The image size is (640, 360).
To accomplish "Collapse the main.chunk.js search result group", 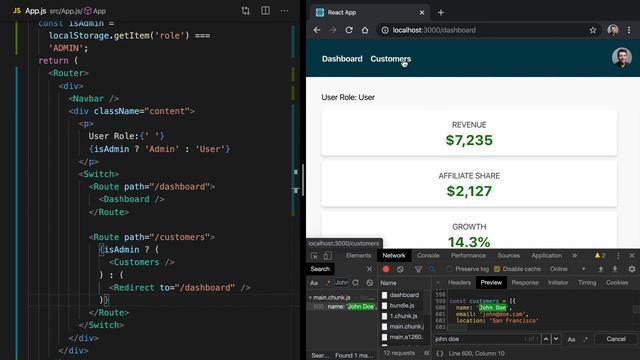I will [310, 298].
